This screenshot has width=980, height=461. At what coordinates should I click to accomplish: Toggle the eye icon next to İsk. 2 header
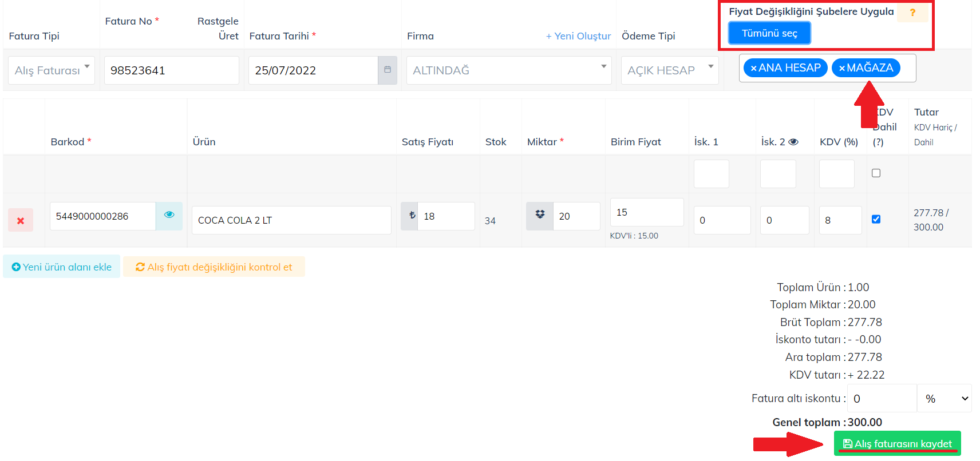pyautogui.click(x=793, y=142)
